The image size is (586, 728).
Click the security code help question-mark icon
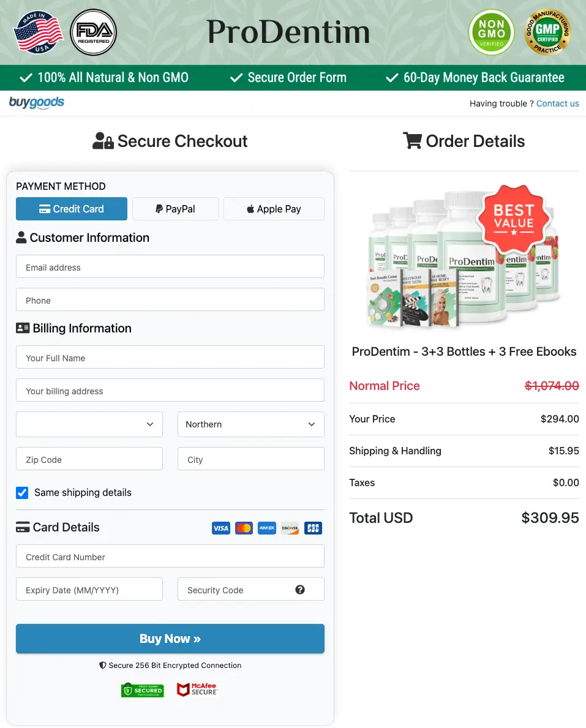coord(300,589)
